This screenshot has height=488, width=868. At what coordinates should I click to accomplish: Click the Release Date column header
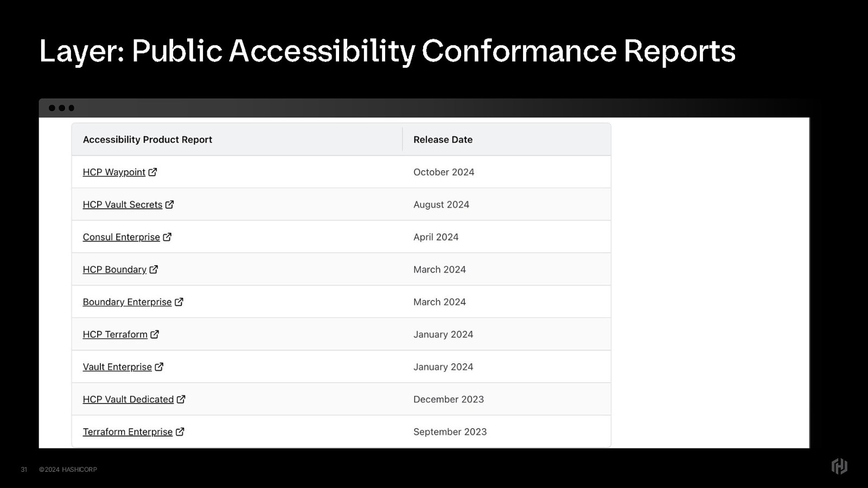coord(443,140)
